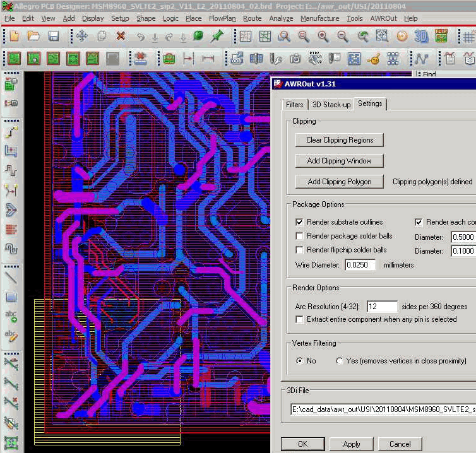
Task: Check Extract entire component when pin selected
Action: point(300,319)
